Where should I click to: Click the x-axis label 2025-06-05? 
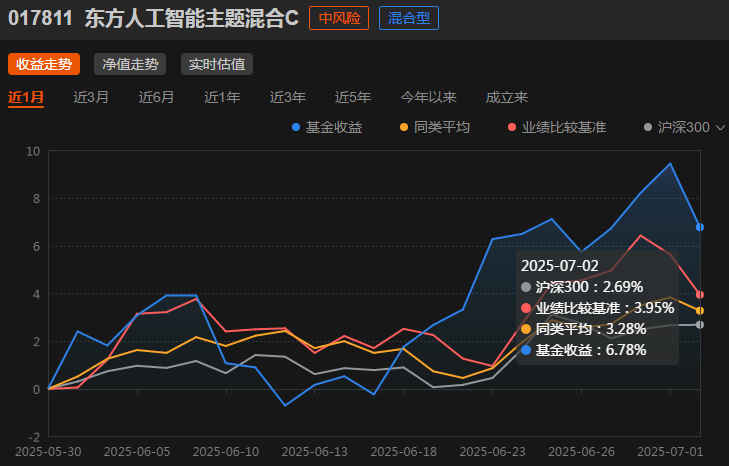137,452
